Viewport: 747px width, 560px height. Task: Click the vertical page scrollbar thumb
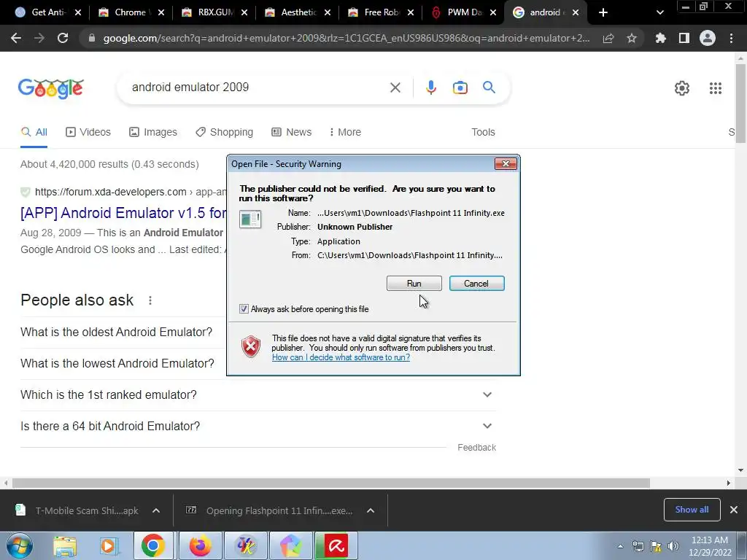click(x=740, y=103)
